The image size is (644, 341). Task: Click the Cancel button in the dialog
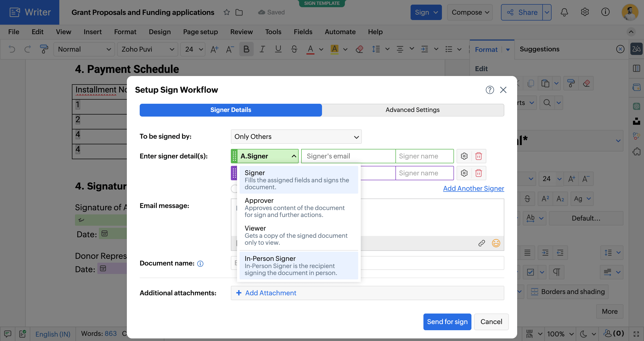click(491, 322)
